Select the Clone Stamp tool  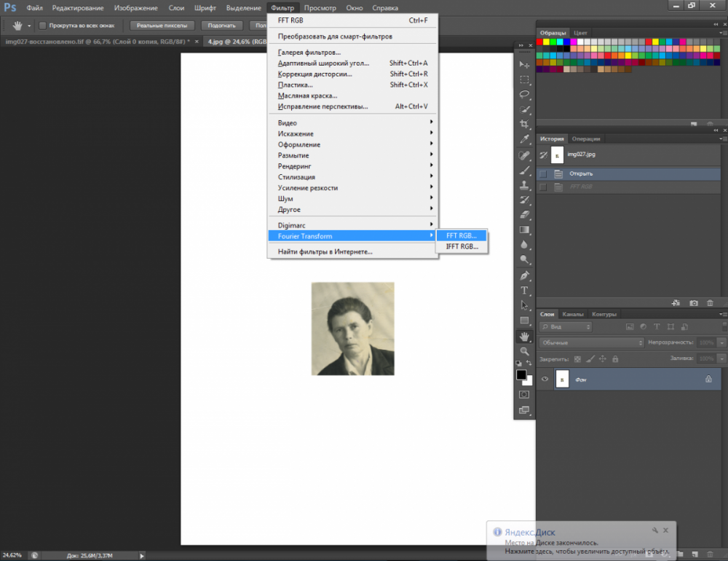(524, 185)
